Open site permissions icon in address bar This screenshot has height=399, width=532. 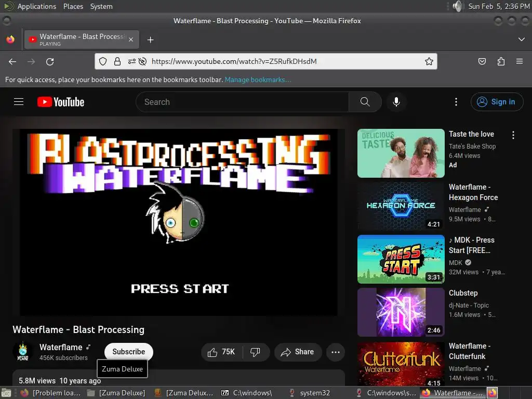click(131, 61)
